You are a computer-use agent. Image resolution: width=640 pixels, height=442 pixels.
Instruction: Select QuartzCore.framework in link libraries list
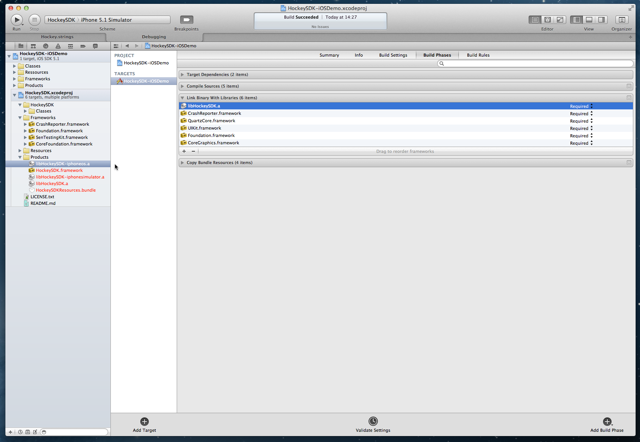pyautogui.click(x=406, y=121)
